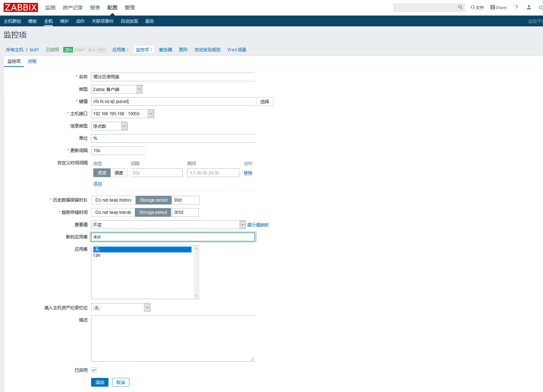The width and height of the screenshot is (543, 392).
Task: Click the logout power icon
Action: pos(540,7)
